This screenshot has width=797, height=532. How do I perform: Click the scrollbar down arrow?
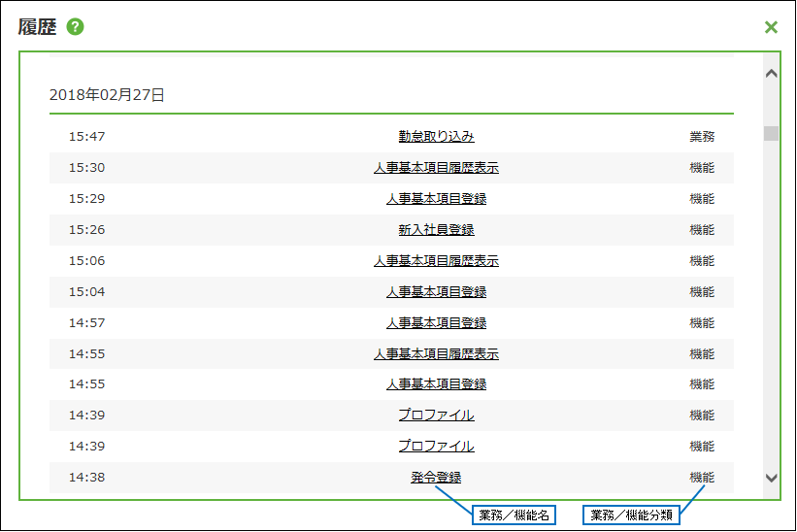pos(771,478)
